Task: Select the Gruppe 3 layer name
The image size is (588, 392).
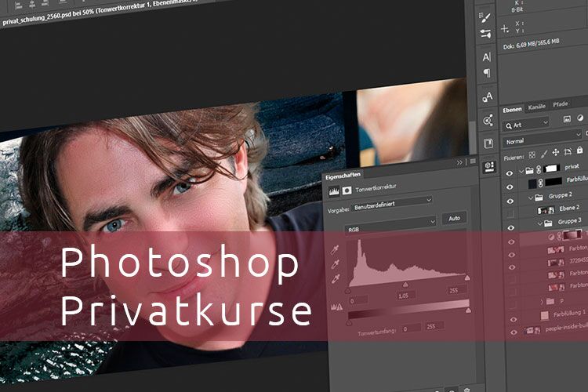Action: 569,221
